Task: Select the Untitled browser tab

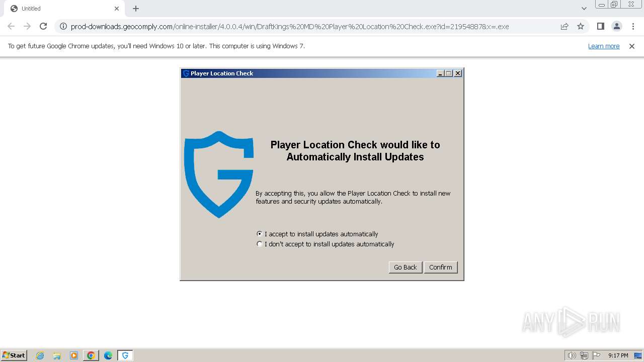Action: click(64, 9)
